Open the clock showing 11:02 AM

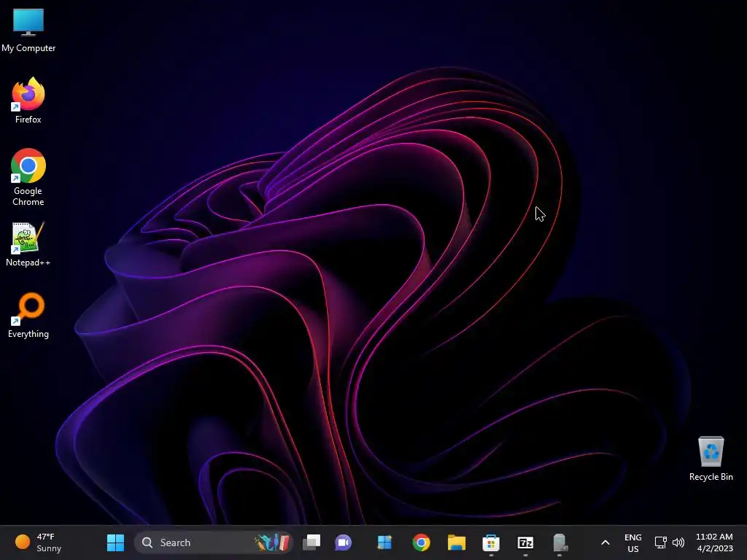(x=714, y=542)
